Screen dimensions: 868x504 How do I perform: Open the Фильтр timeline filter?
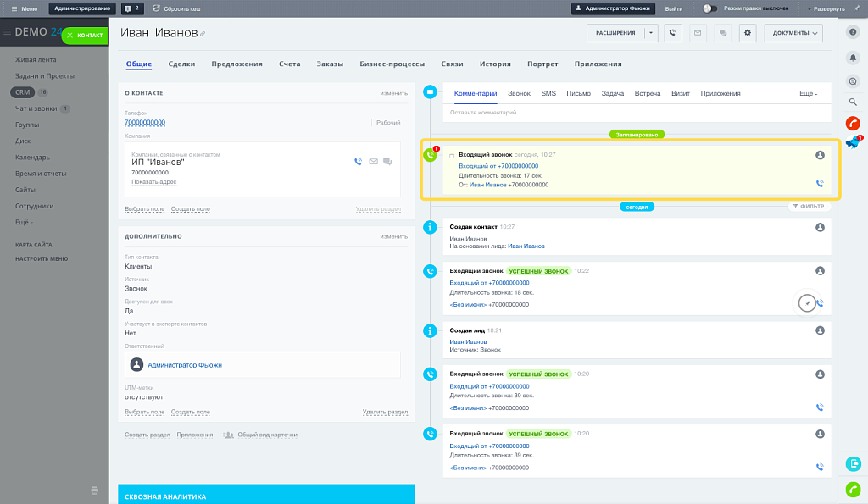[x=808, y=206]
